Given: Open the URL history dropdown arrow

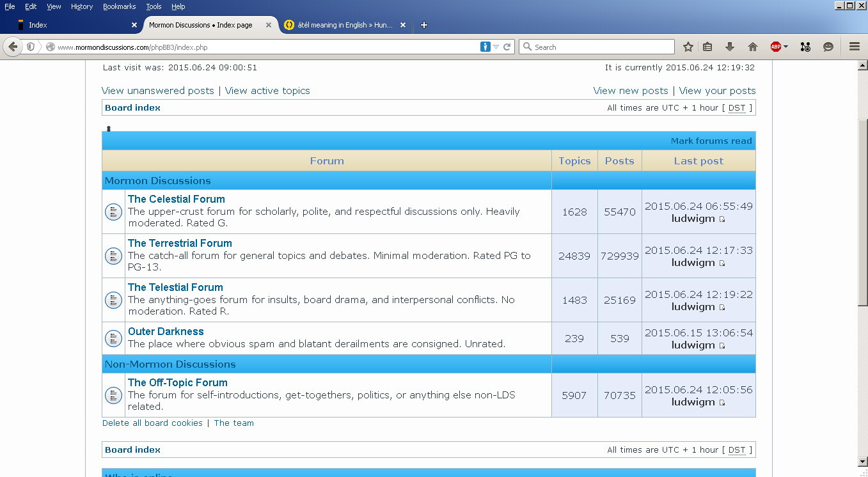Looking at the screenshot, I should pyautogui.click(x=496, y=47).
